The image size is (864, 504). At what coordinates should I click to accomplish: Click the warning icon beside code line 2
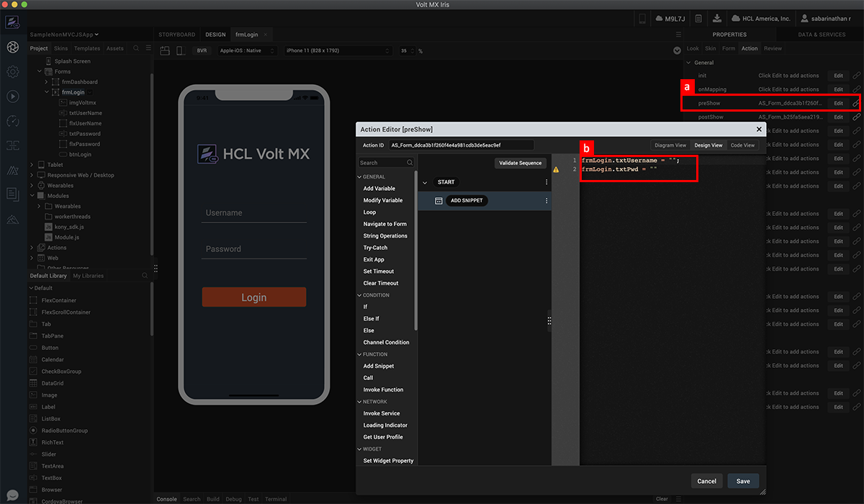click(556, 169)
